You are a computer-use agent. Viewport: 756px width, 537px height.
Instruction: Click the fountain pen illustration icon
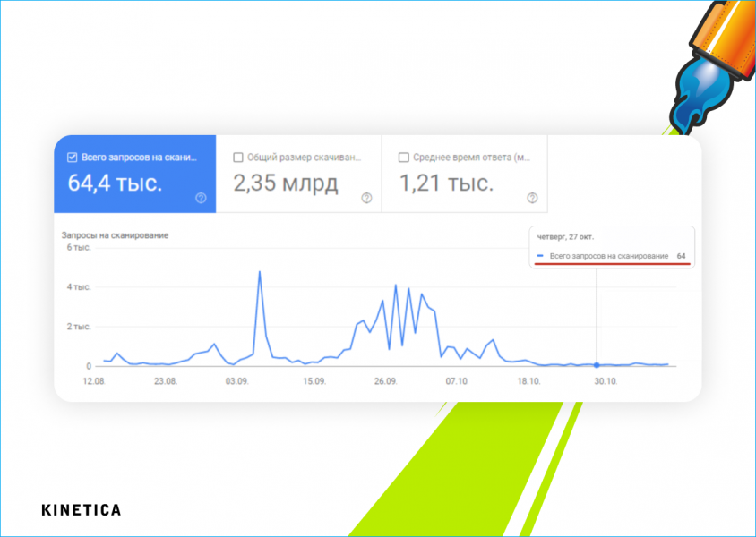(x=714, y=64)
